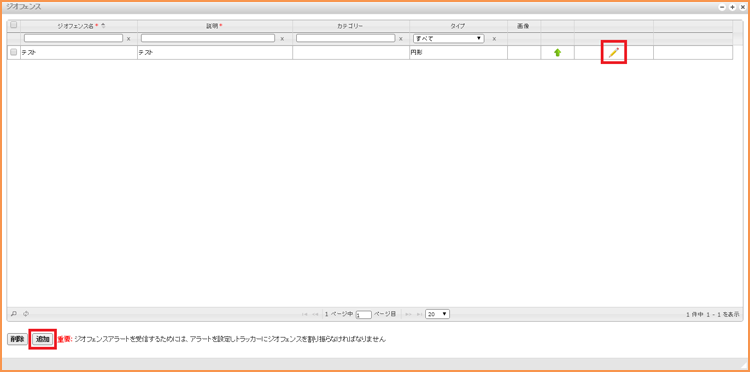750x372 pixels.
Task: Click the page number input in pager
Action: pos(364,315)
